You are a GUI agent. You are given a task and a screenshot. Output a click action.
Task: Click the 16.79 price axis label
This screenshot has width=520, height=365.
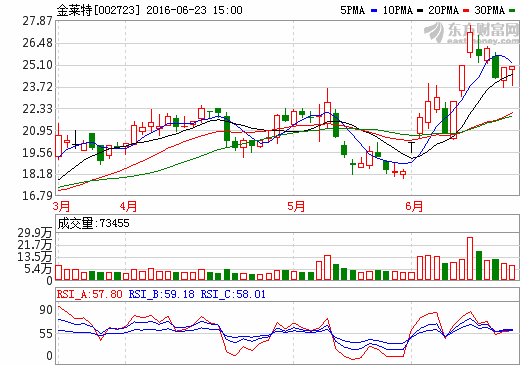[x=37, y=196]
